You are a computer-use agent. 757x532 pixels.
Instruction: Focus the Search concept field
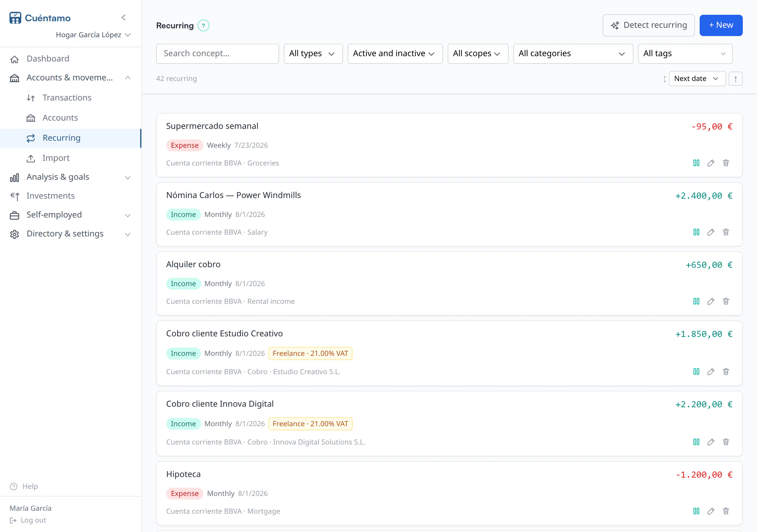tap(217, 53)
